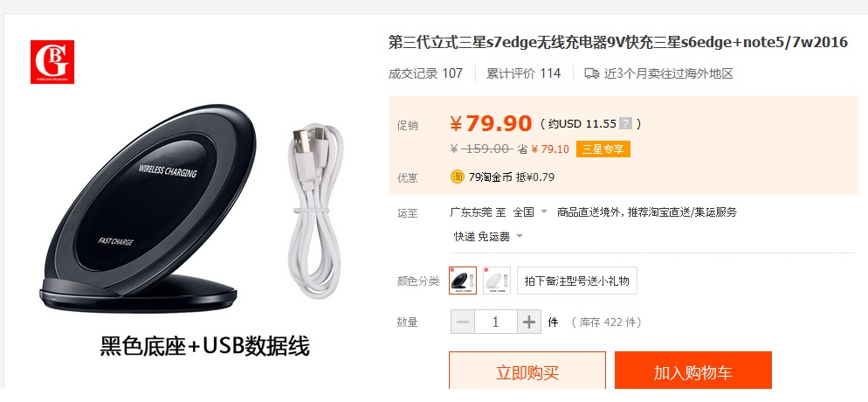Click the 加入购物车 add to cart button

(693, 371)
